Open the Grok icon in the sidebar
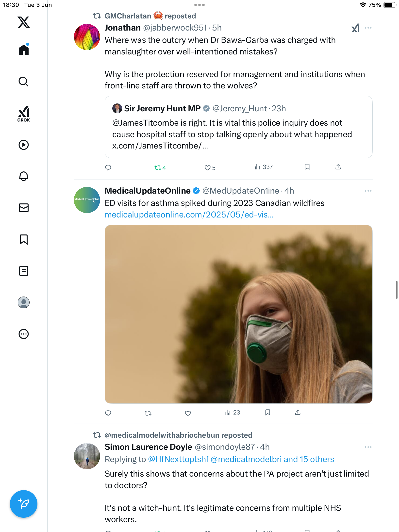The height and width of the screenshot is (532, 399). (24, 114)
